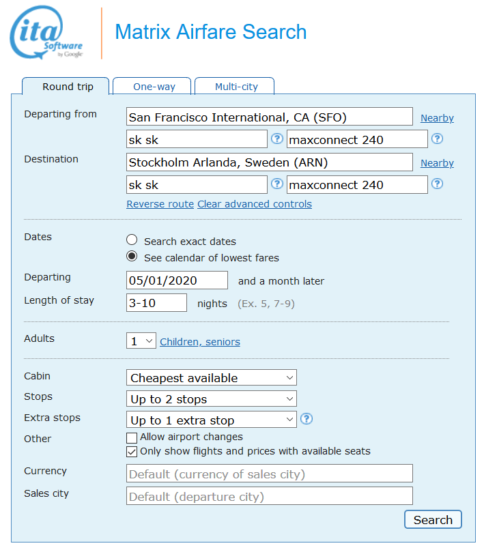Screen dimensions: 484x550
Task: Select See calendar of lowest fares
Action: [x=132, y=256]
